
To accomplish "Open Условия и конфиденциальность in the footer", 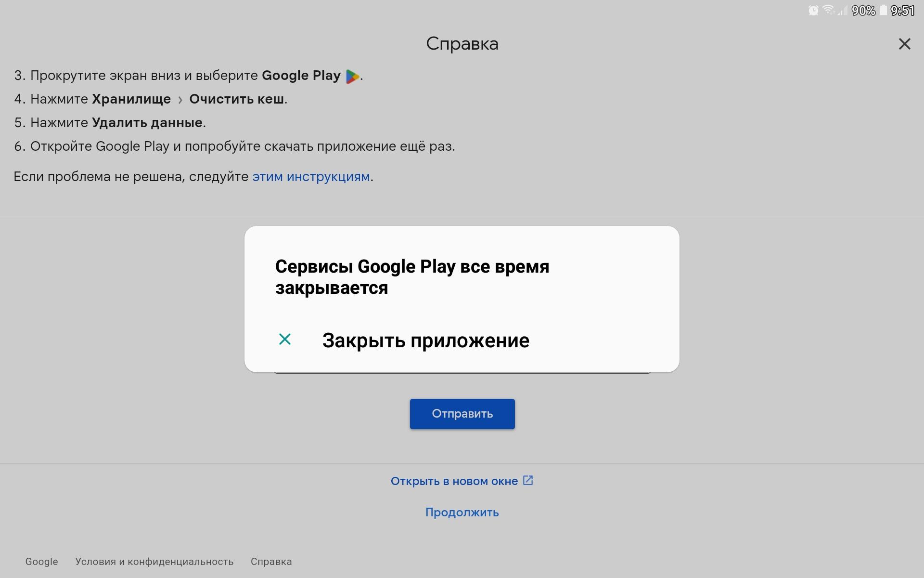I will [154, 562].
